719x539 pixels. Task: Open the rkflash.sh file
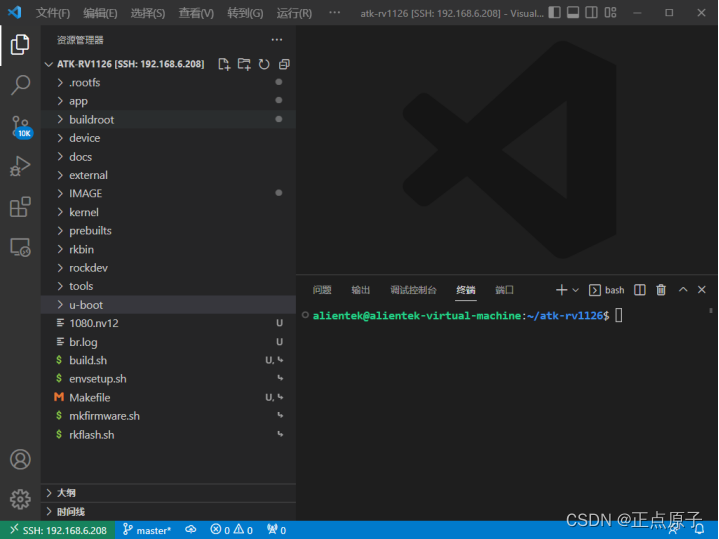168,435
